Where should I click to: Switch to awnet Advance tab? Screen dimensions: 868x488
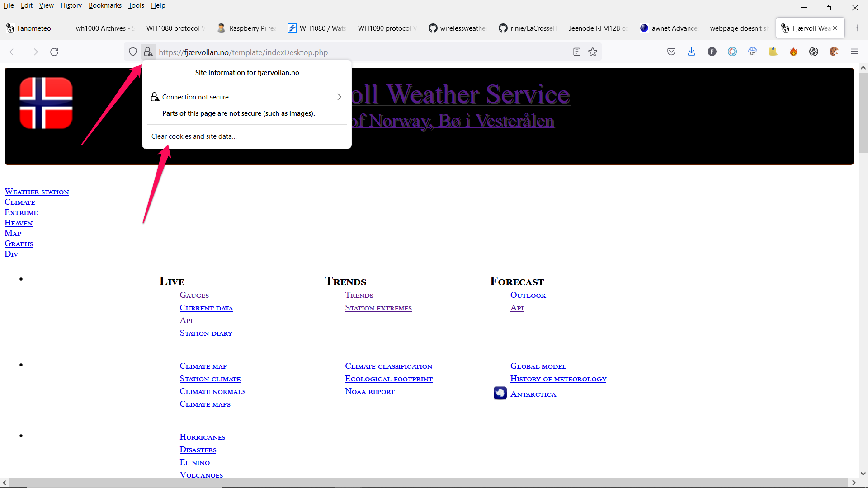tap(669, 28)
